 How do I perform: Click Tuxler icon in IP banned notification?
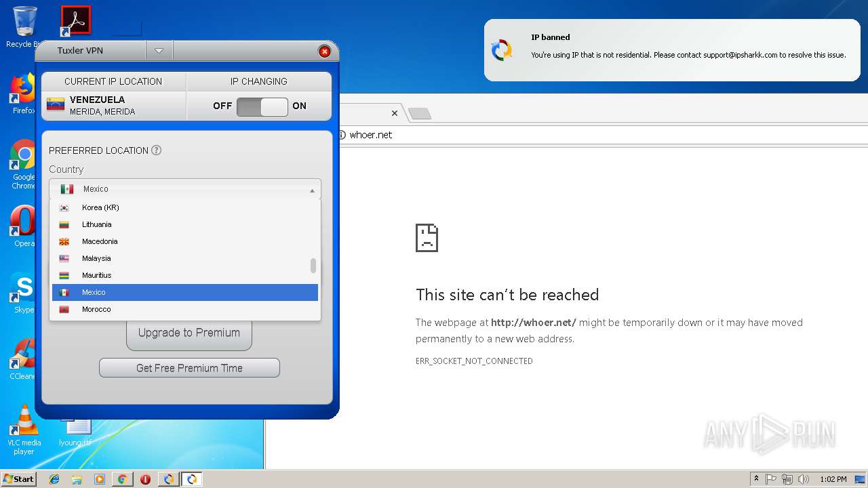pos(502,50)
